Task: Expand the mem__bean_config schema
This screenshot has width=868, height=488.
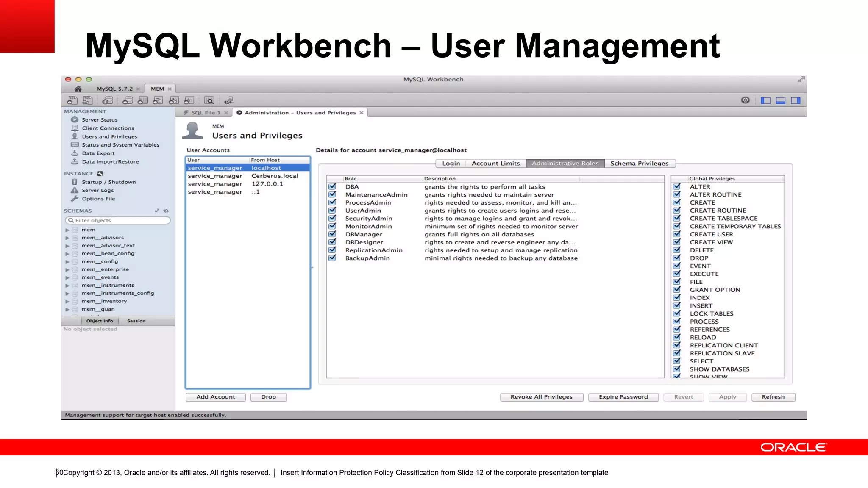Action: 67,254
